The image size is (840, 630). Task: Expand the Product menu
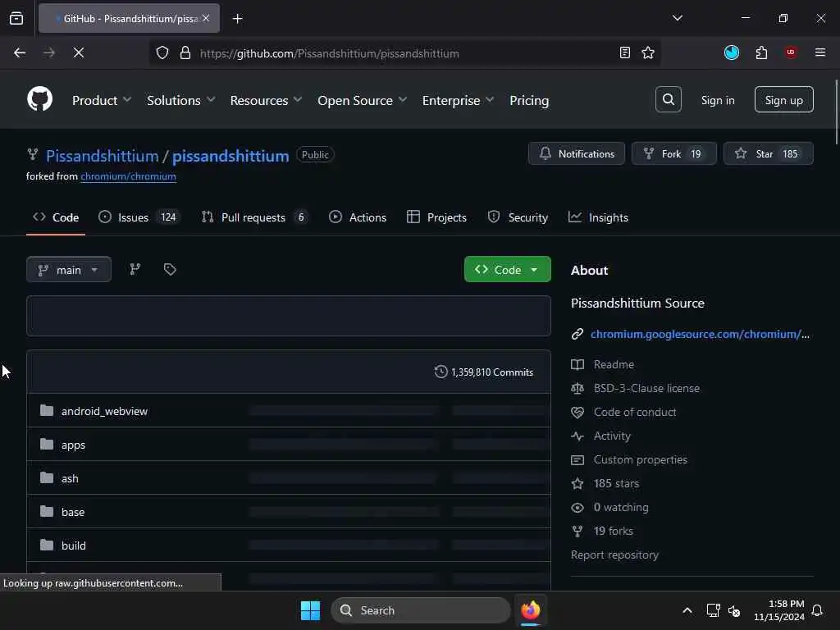(x=101, y=100)
